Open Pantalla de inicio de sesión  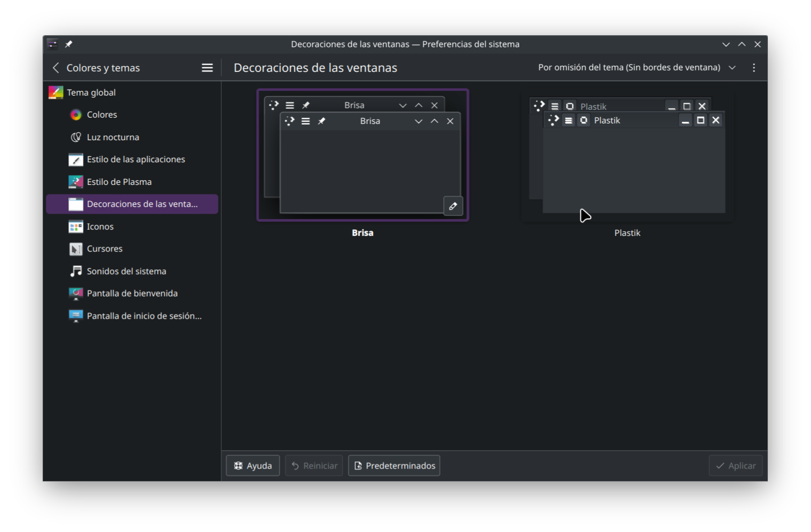point(132,316)
